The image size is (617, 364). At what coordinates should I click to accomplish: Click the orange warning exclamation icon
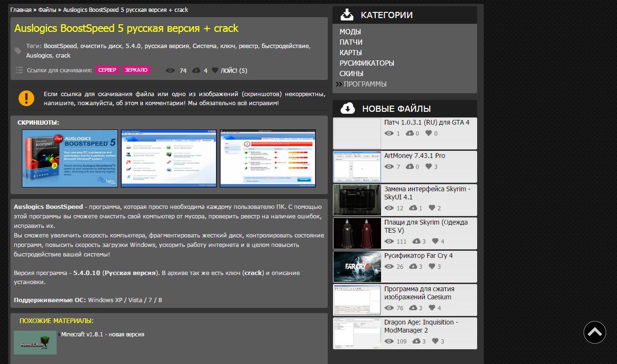point(26,98)
